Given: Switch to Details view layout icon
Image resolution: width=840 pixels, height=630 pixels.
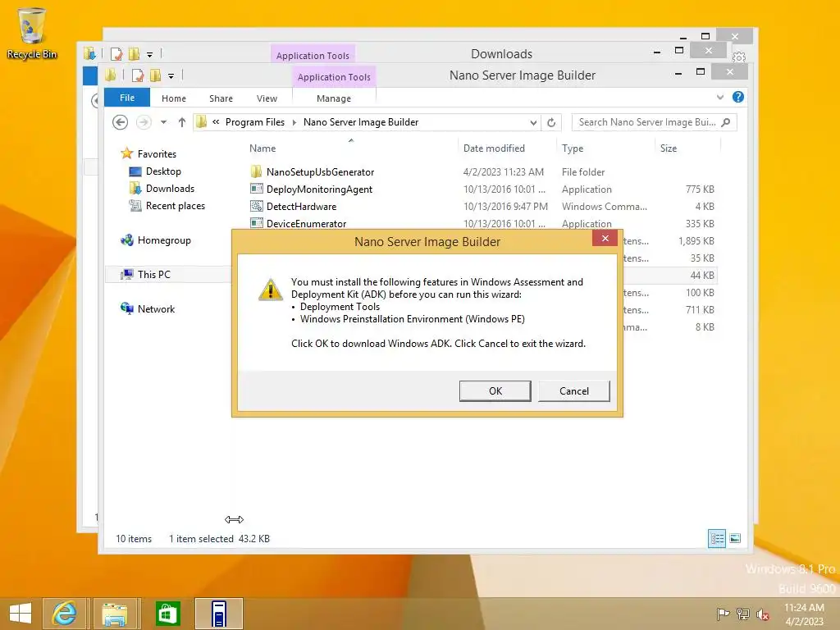Looking at the screenshot, I should [x=717, y=538].
